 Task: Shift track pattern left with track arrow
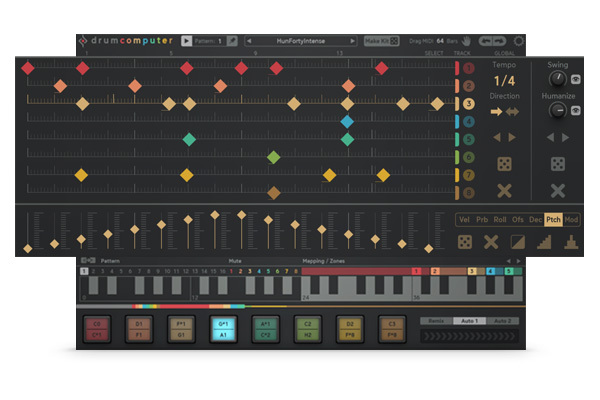coord(497,137)
